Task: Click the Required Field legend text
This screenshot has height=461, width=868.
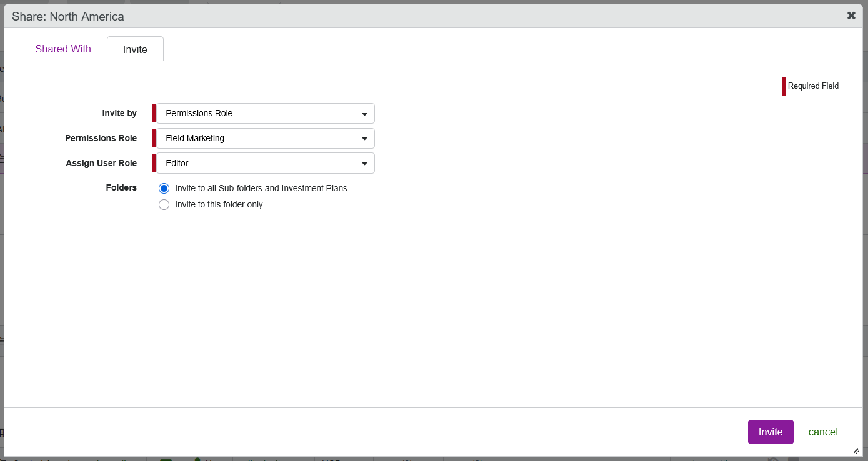Action: click(813, 86)
